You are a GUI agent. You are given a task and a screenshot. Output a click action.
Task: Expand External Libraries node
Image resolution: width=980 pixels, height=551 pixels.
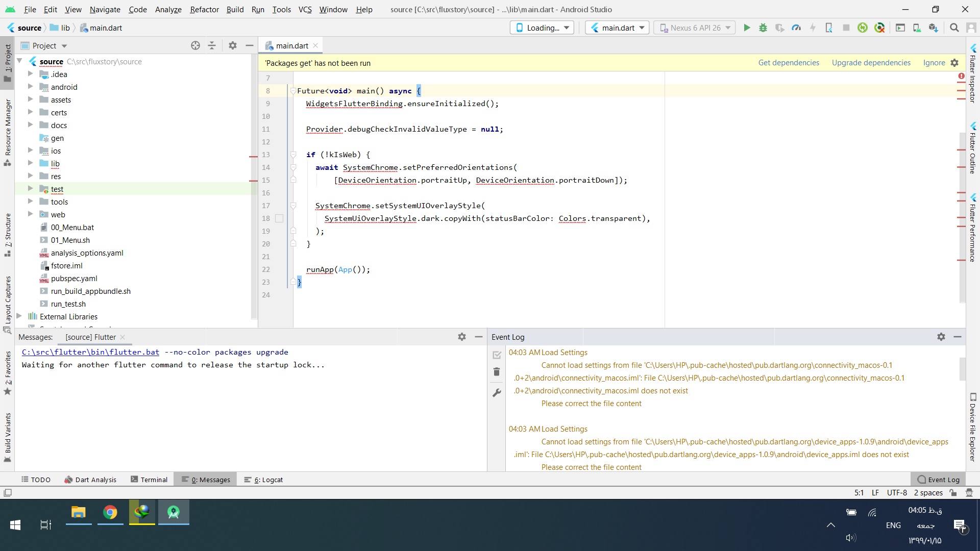[19, 316]
